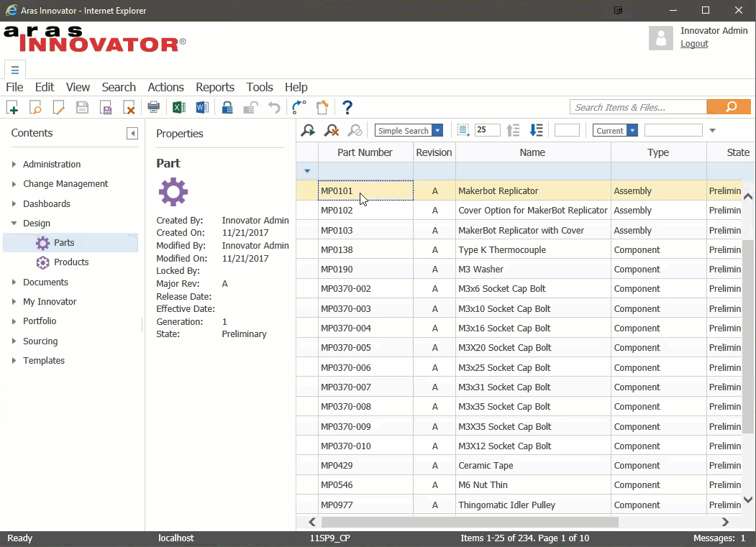Select Products in the Design tree

coord(71,262)
